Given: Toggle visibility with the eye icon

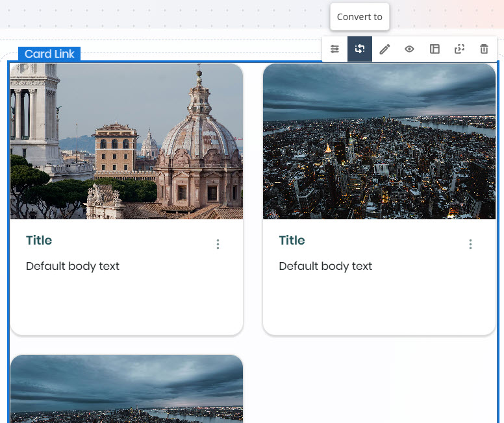Looking at the screenshot, I should click(409, 49).
